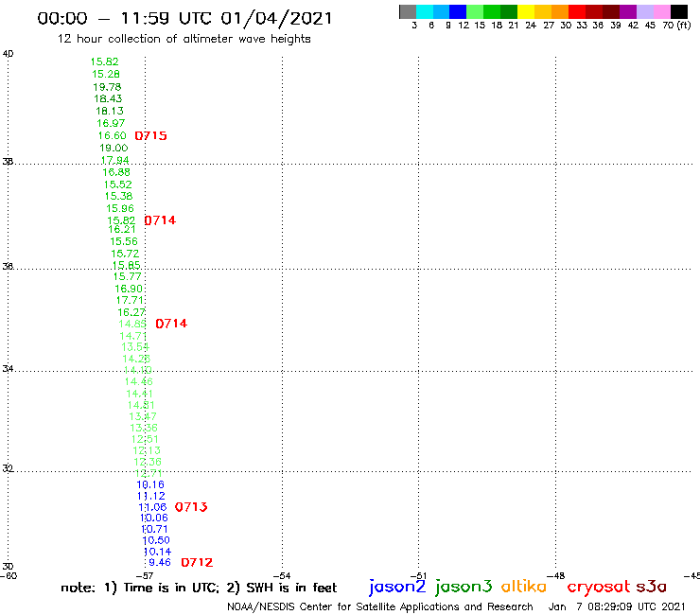Click the 9.46 reading next to 0712

pyautogui.click(x=160, y=562)
